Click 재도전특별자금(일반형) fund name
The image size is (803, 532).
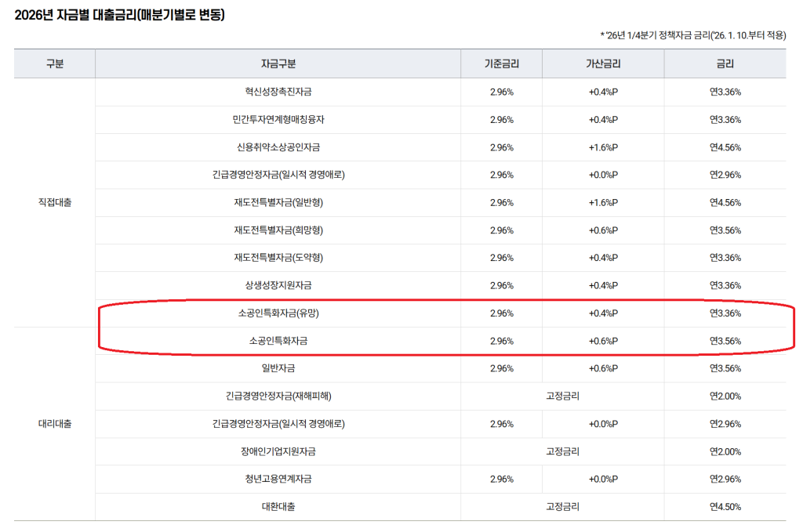(278, 203)
